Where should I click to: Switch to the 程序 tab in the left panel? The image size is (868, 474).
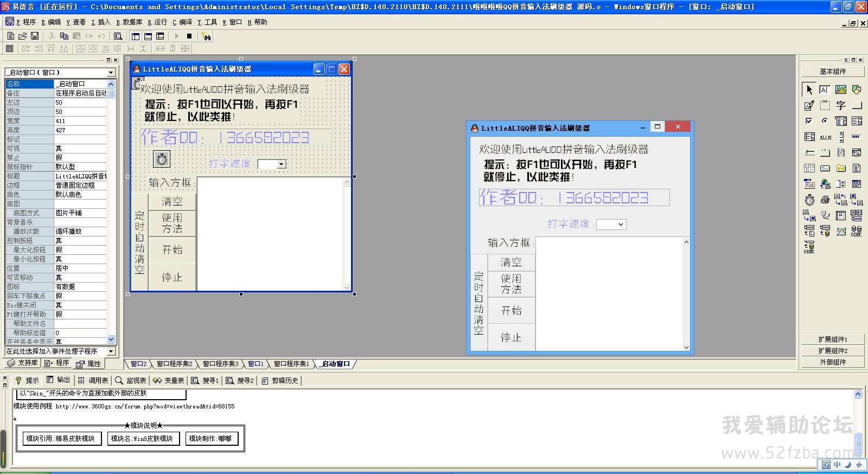tap(57, 363)
